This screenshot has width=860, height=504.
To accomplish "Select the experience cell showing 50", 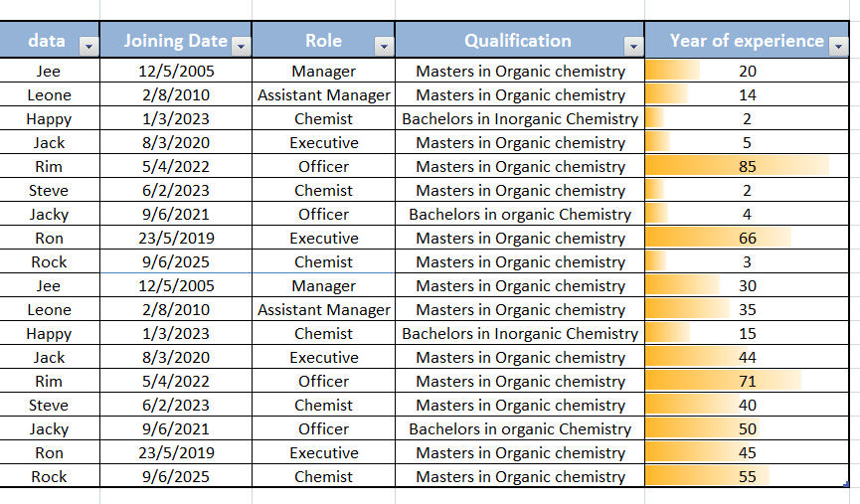I will (x=748, y=429).
